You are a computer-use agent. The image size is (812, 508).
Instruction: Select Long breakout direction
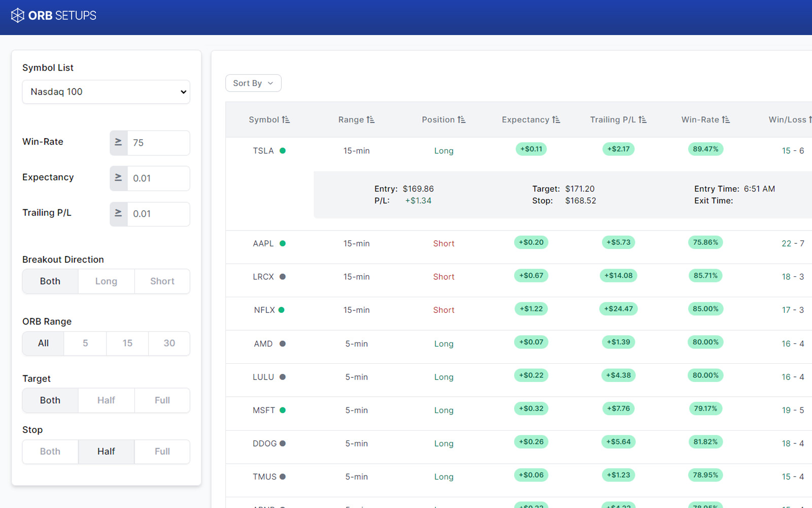point(106,281)
